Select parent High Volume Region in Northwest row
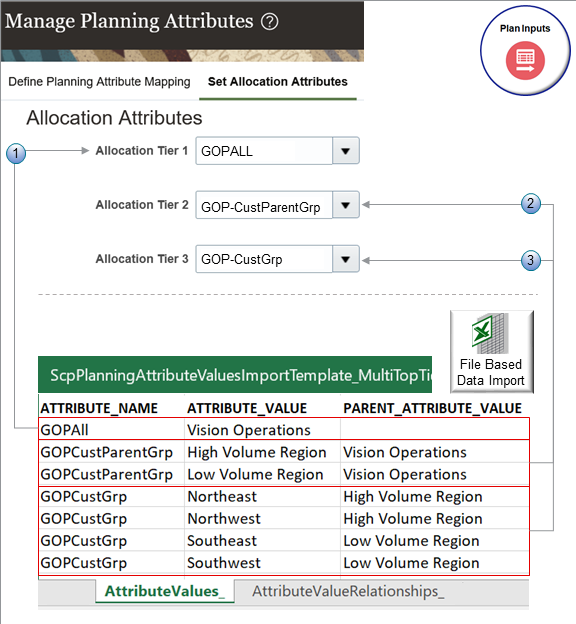Screen dimensions: 576x624 point(435,519)
